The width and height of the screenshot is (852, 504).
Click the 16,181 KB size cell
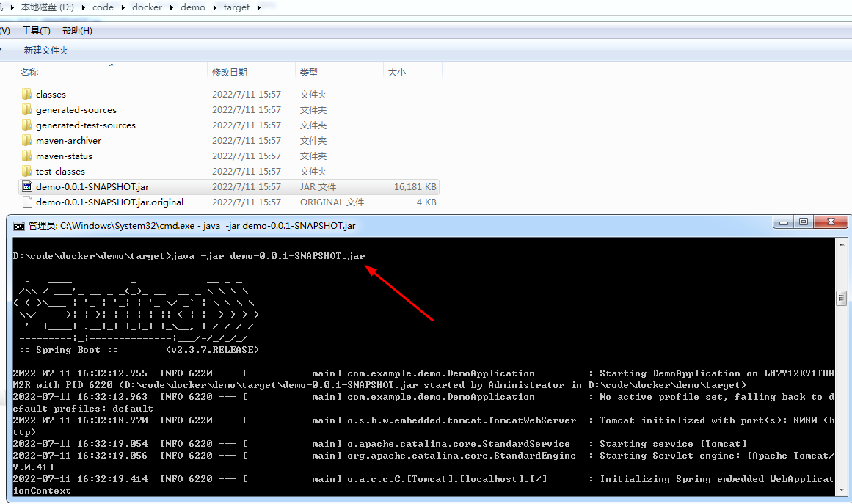(x=415, y=187)
